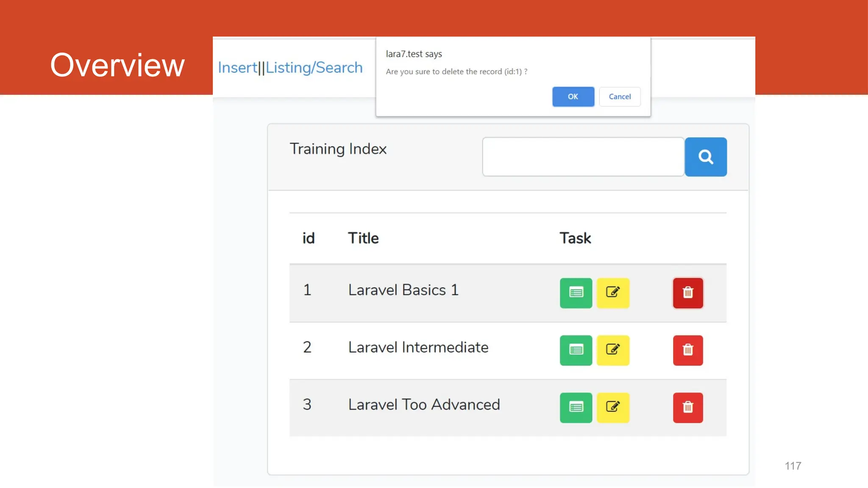View details of Laravel Basics 1

pyautogui.click(x=576, y=293)
